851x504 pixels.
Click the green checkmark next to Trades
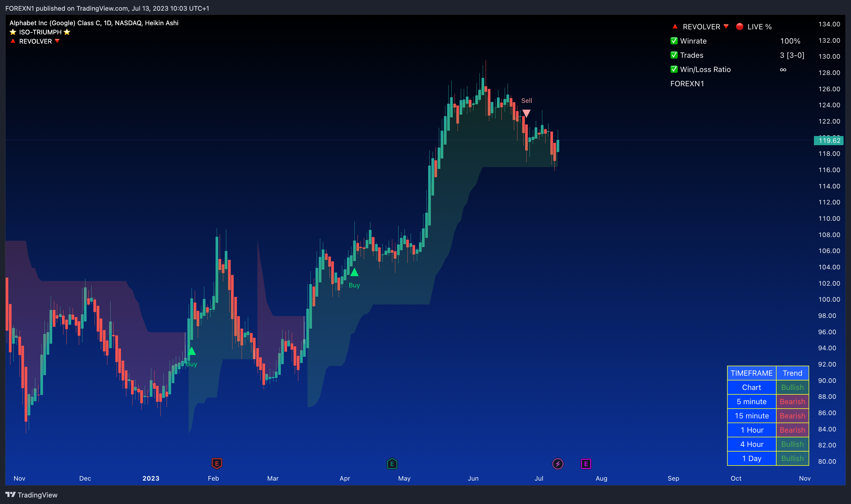(674, 55)
